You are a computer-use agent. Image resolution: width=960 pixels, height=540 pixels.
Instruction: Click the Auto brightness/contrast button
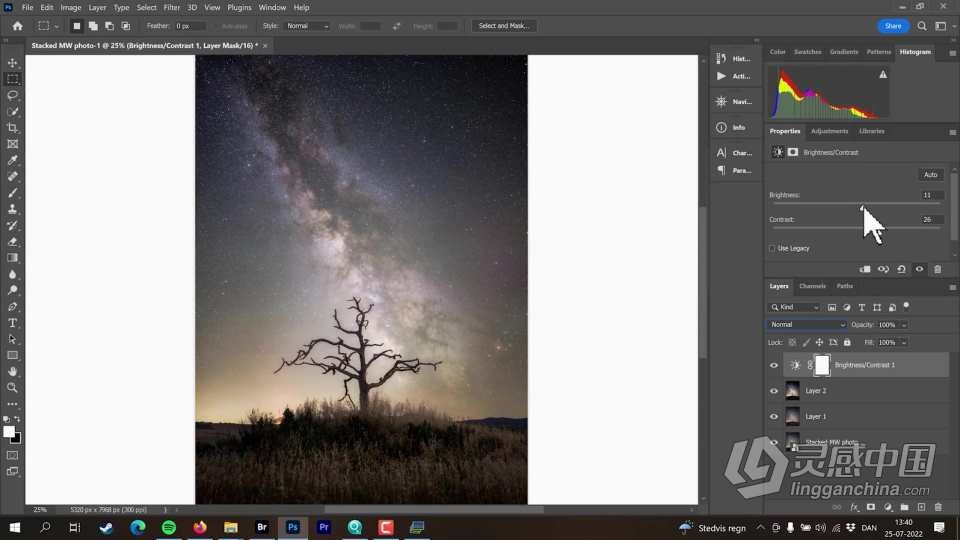(930, 174)
